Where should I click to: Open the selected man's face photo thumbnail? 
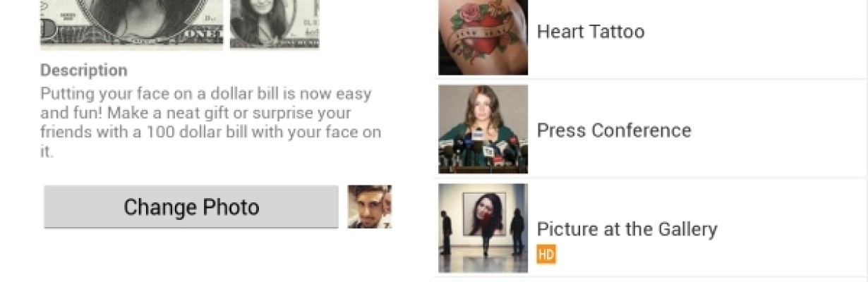pyautogui.click(x=370, y=207)
